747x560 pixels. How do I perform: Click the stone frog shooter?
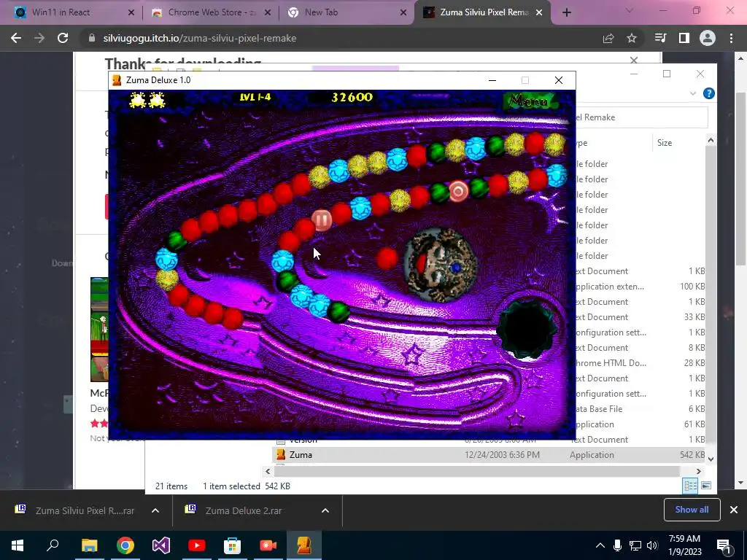pyautogui.click(x=440, y=264)
